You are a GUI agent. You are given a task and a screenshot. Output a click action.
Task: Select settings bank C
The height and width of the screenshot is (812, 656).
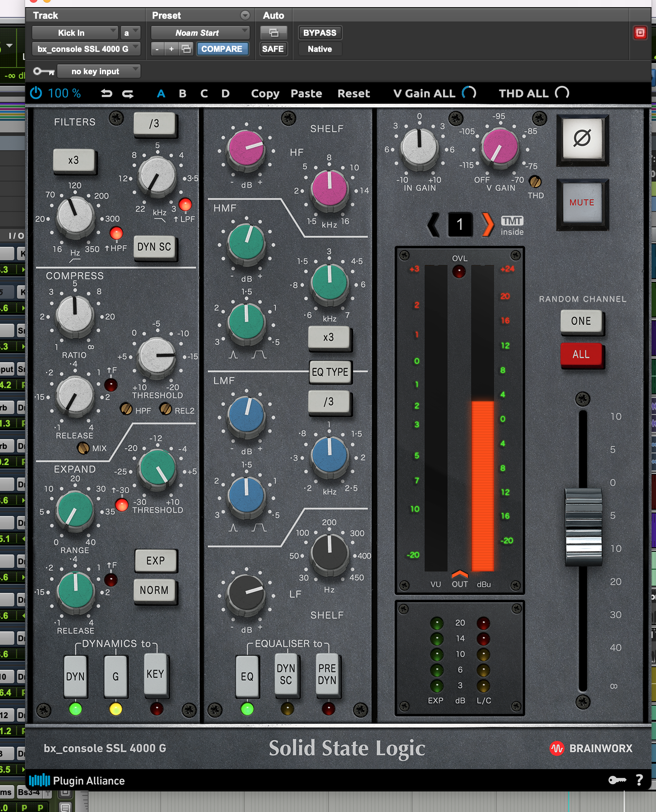point(204,93)
